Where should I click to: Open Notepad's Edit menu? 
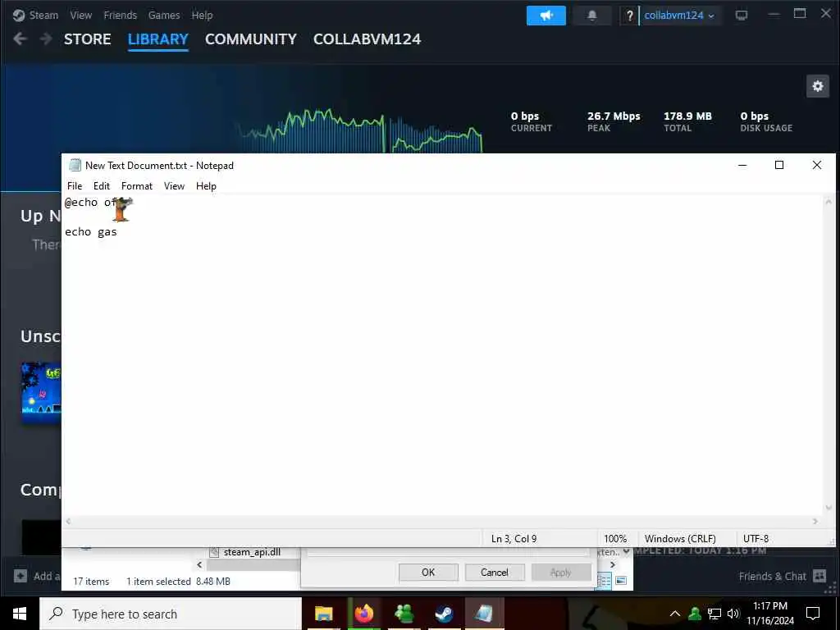[101, 186]
